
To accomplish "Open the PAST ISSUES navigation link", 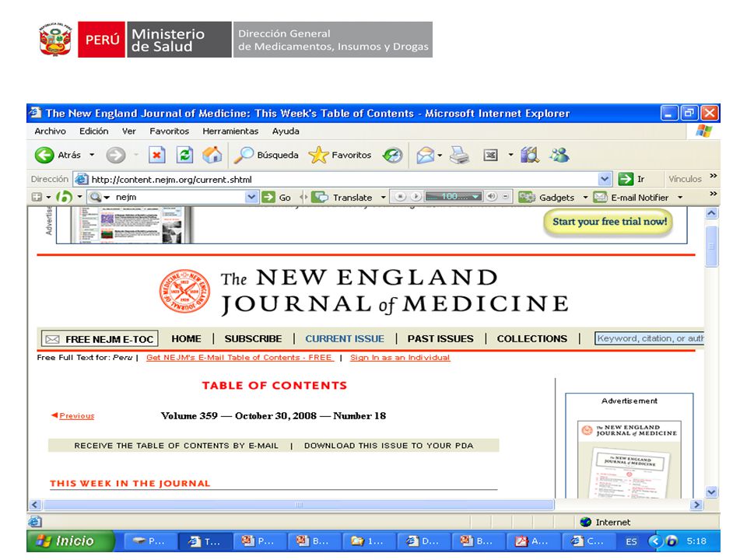I will click(440, 338).
